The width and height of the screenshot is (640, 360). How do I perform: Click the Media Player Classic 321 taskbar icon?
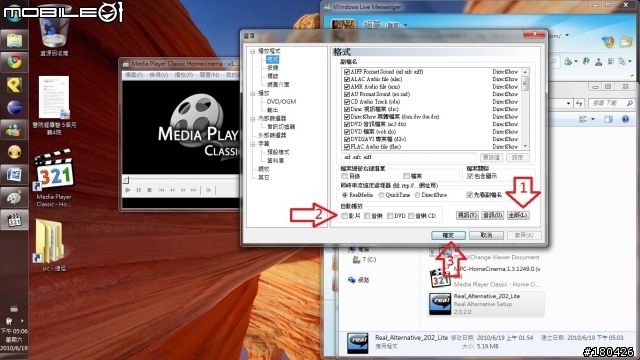coord(14,220)
